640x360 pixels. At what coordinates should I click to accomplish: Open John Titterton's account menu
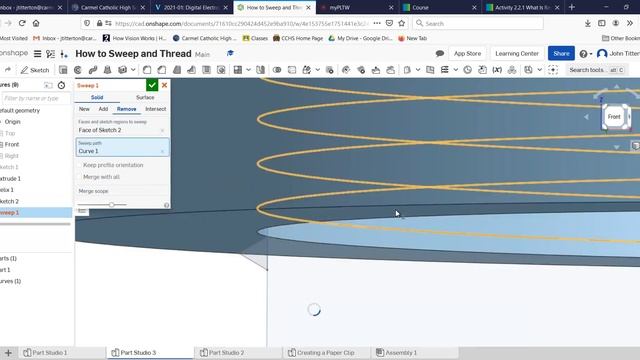[x=618, y=53]
